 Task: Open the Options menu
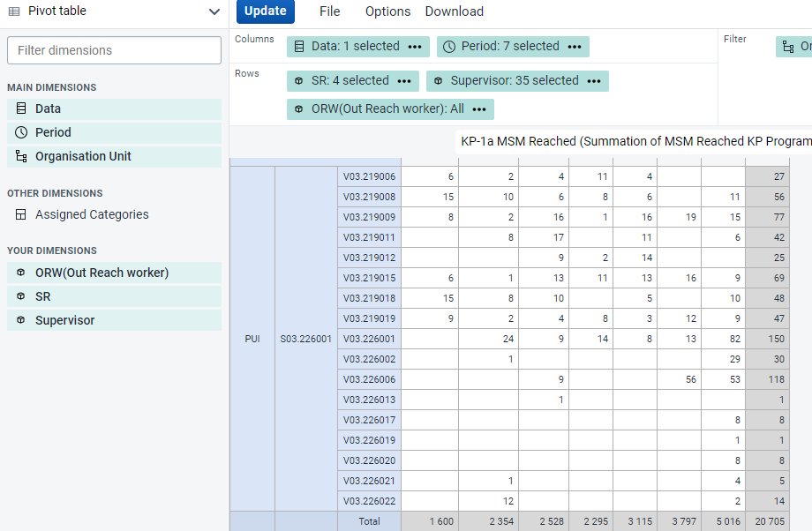pyautogui.click(x=387, y=11)
